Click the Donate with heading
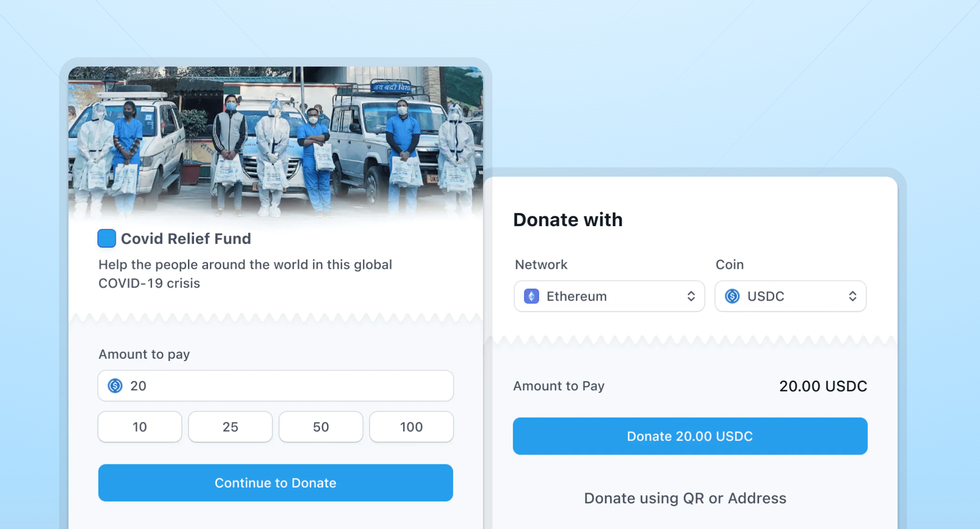The image size is (980, 529). [x=568, y=220]
